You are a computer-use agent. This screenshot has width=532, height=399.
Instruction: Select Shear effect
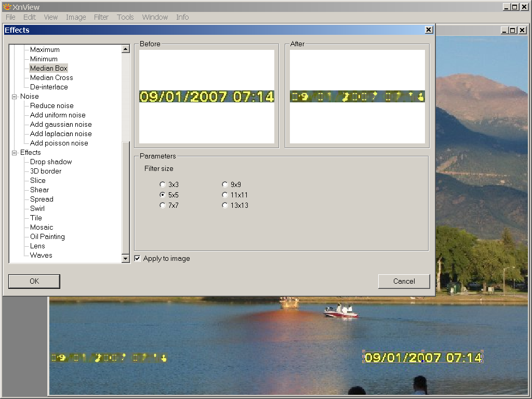coord(39,190)
